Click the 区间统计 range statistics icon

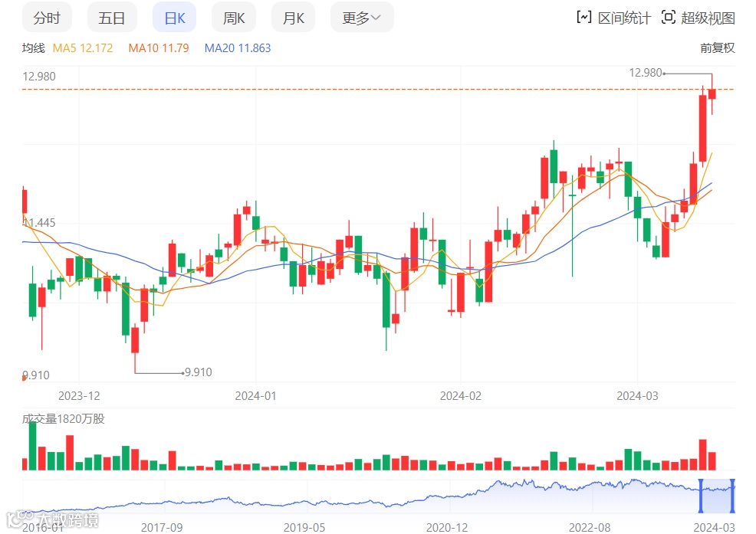click(584, 18)
